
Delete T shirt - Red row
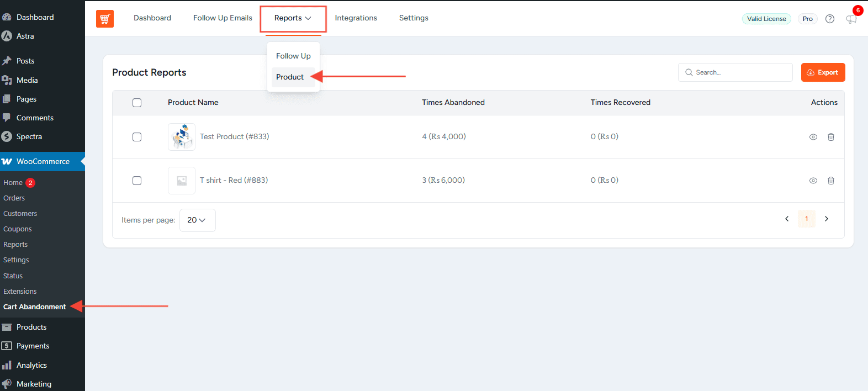pos(830,181)
